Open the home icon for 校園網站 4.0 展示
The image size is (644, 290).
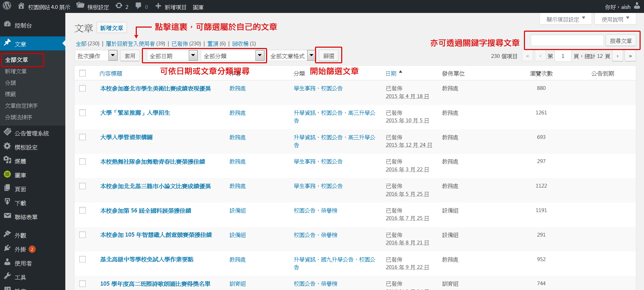point(21,6)
